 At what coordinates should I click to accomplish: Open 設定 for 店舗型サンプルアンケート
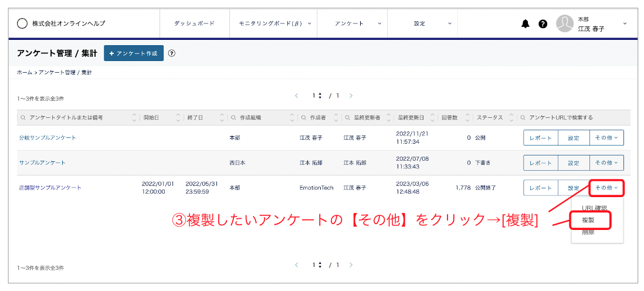click(x=574, y=188)
